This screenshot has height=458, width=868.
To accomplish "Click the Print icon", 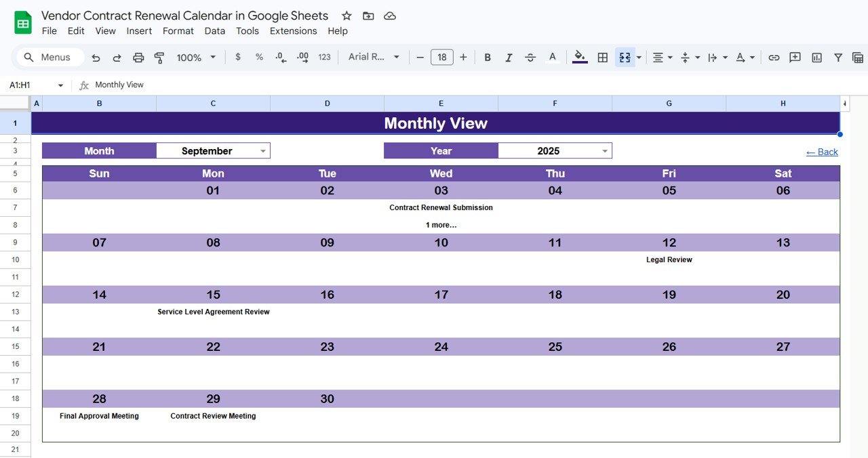I will tap(138, 57).
